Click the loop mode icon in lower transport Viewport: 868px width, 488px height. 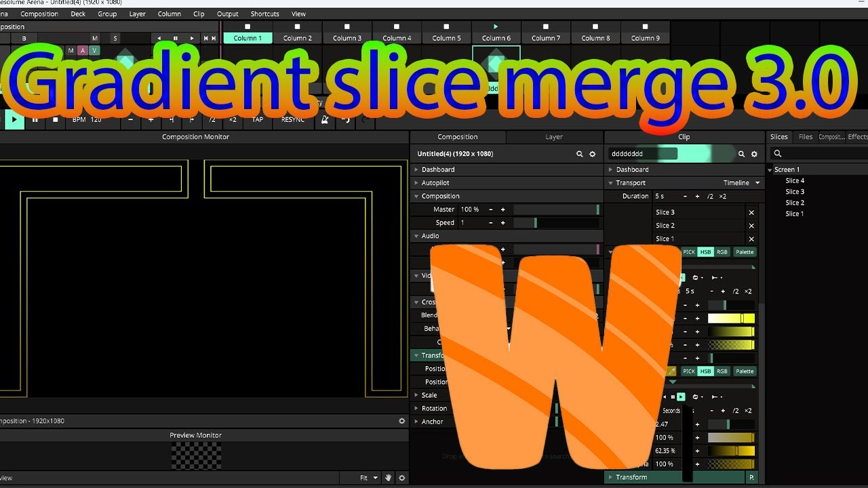coord(695,396)
